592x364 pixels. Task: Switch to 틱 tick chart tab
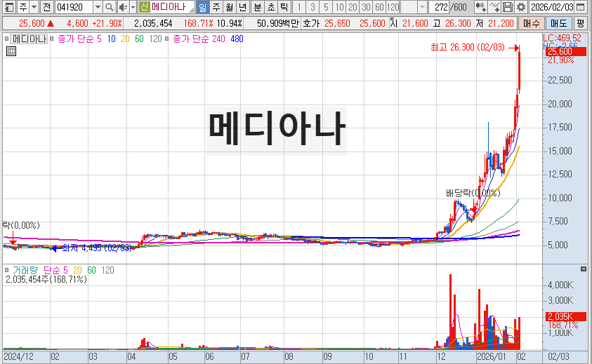tap(284, 7)
